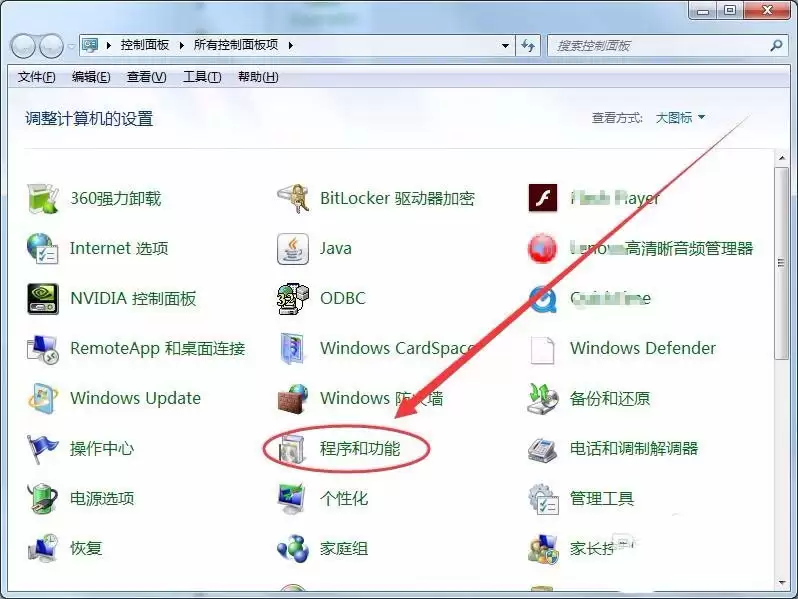The height and width of the screenshot is (599, 798).
Task: Open the 工具(T) menu
Action: pyautogui.click(x=201, y=77)
